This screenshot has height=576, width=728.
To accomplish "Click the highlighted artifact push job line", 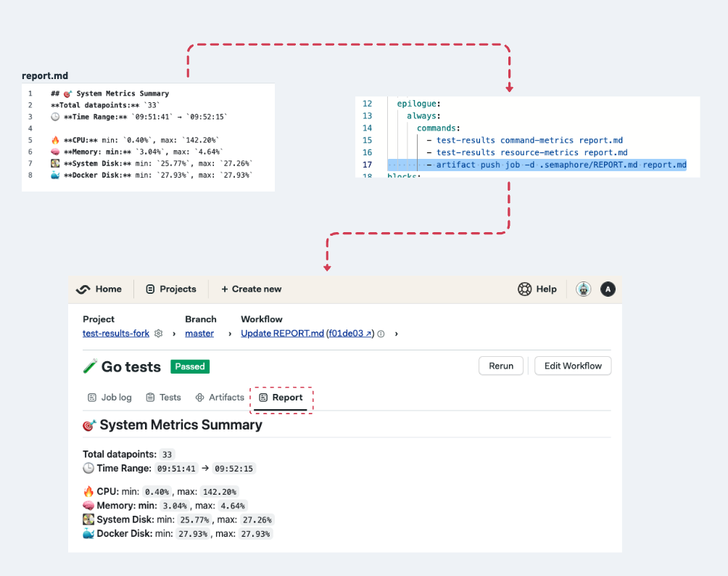I will (x=537, y=165).
